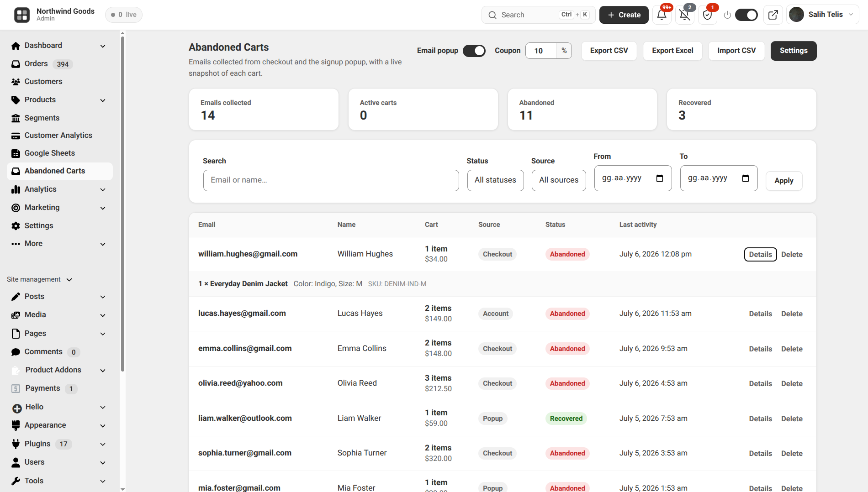The image size is (868, 492).
Task: Open the shield check icon
Action: [x=707, y=15]
